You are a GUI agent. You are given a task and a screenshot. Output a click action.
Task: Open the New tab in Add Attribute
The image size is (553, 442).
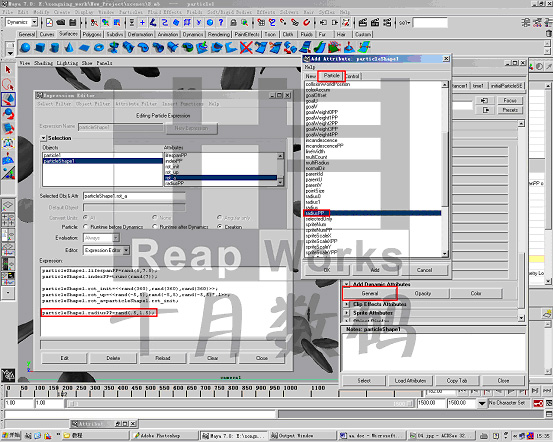[311, 76]
